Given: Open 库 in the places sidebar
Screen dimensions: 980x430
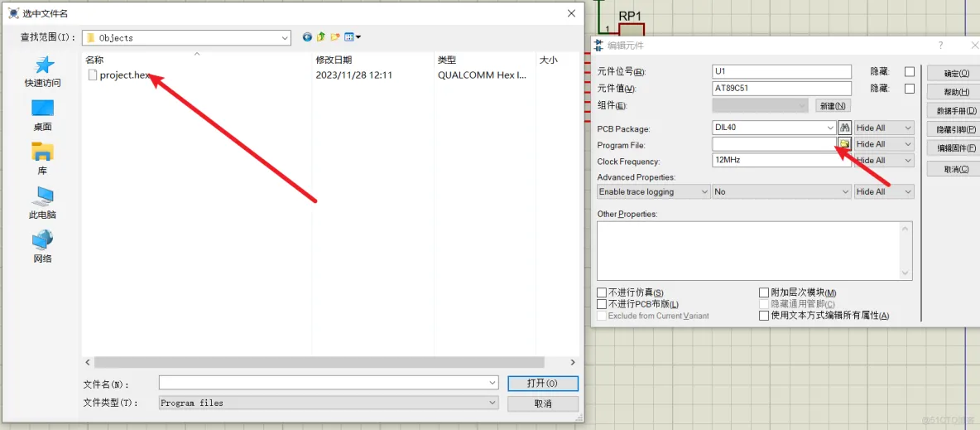Looking at the screenshot, I should pyautogui.click(x=42, y=159).
